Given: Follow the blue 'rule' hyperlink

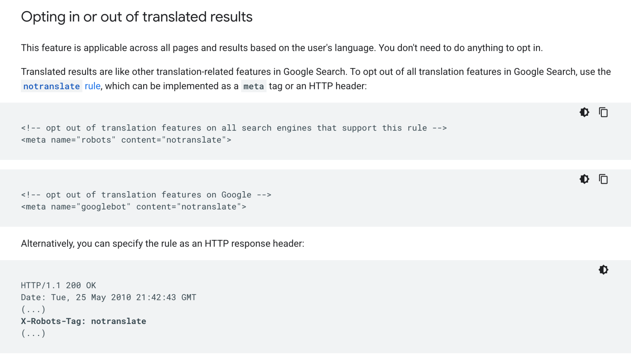Looking at the screenshot, I should coord(92,86).
